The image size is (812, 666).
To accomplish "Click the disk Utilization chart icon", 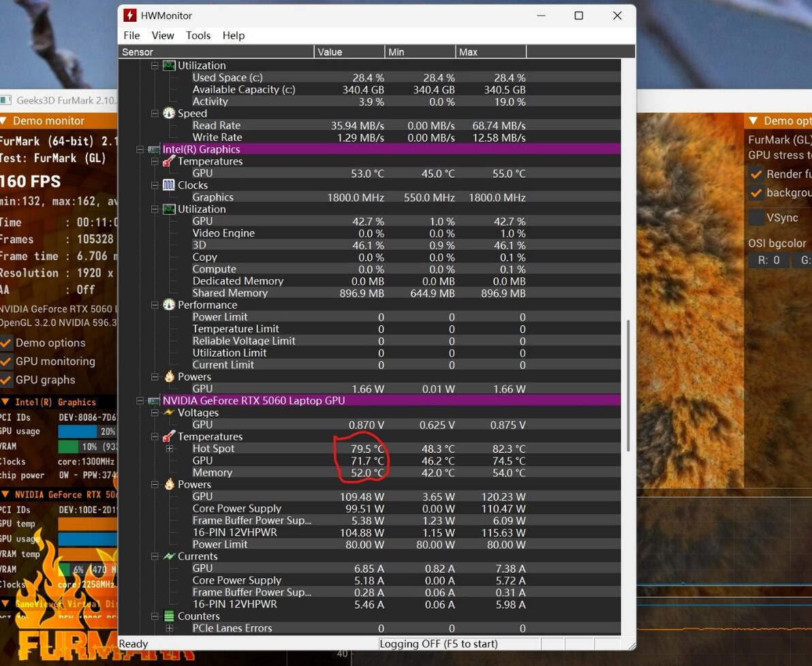I will tap(170, 65).
